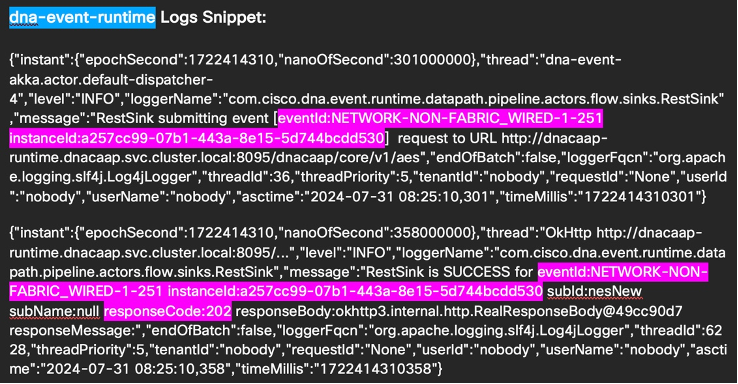Click the highlighted responseCode:202 text
Viewport: 738px width, 384px height.
click(168, 311)
